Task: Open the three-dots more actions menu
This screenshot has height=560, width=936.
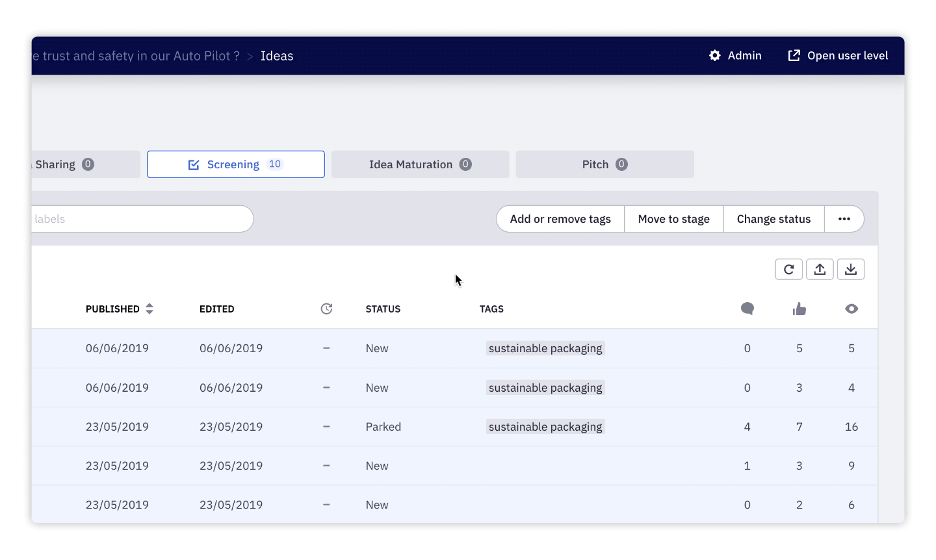Action: (844, 219)
